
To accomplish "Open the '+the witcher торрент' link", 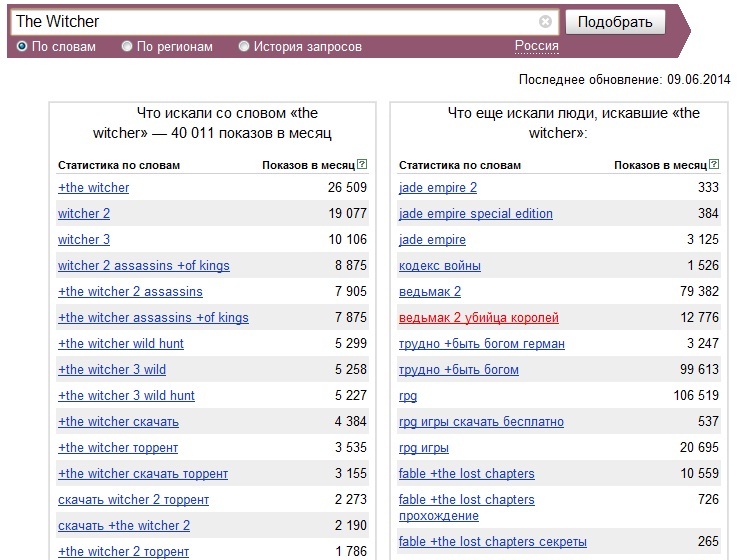I will 118,448.
